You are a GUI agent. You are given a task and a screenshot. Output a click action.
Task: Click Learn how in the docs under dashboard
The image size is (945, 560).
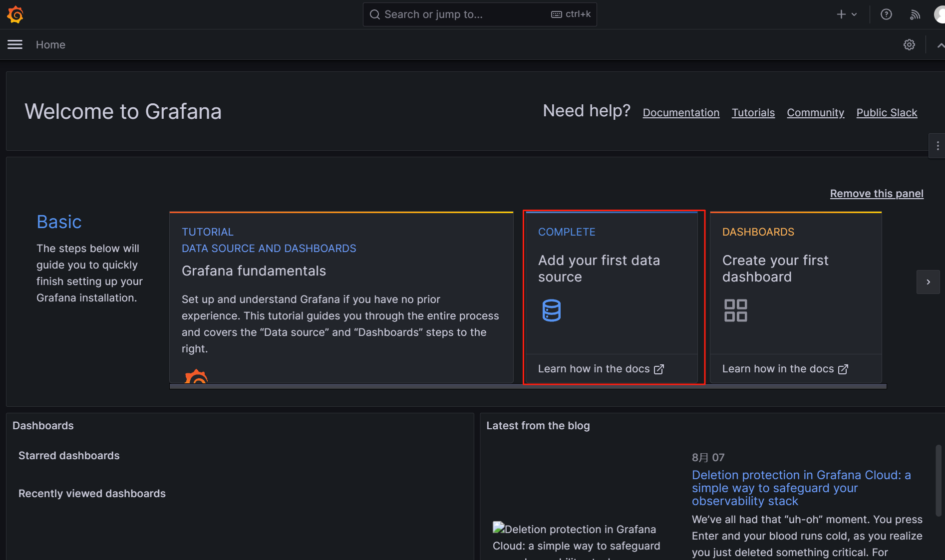tap(785, 369)
